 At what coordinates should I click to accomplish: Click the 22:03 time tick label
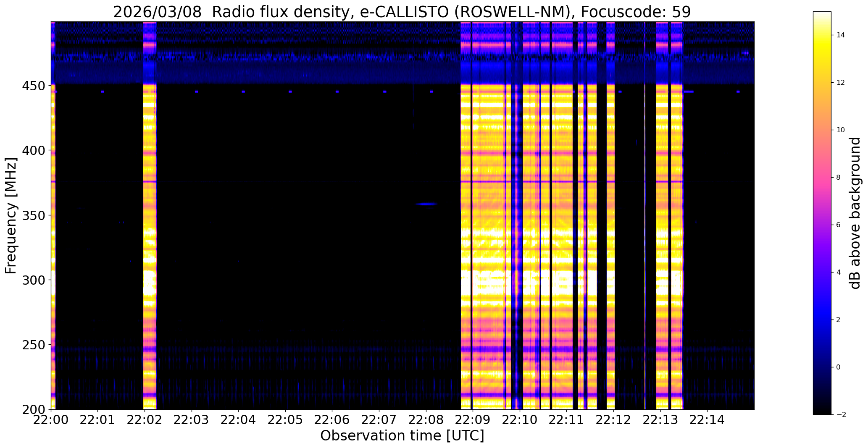pos(192,419)
